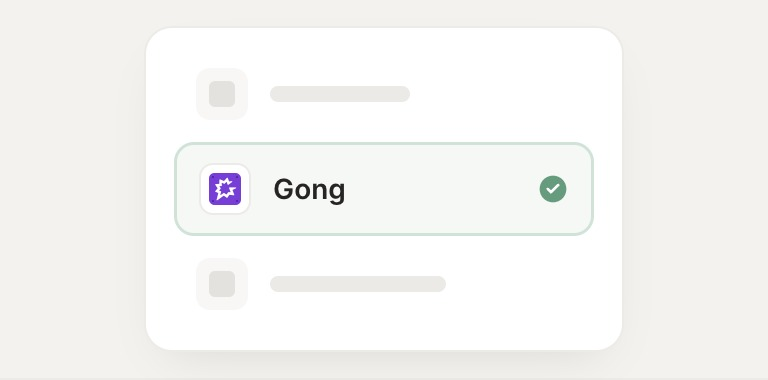Click the purple Gong logo icon
768x380 pixels.
225,189
